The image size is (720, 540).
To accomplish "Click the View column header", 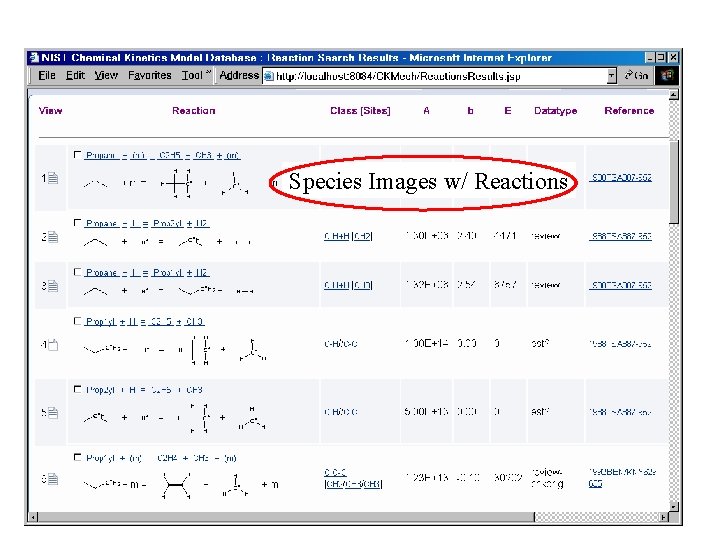I will [51, 111].
